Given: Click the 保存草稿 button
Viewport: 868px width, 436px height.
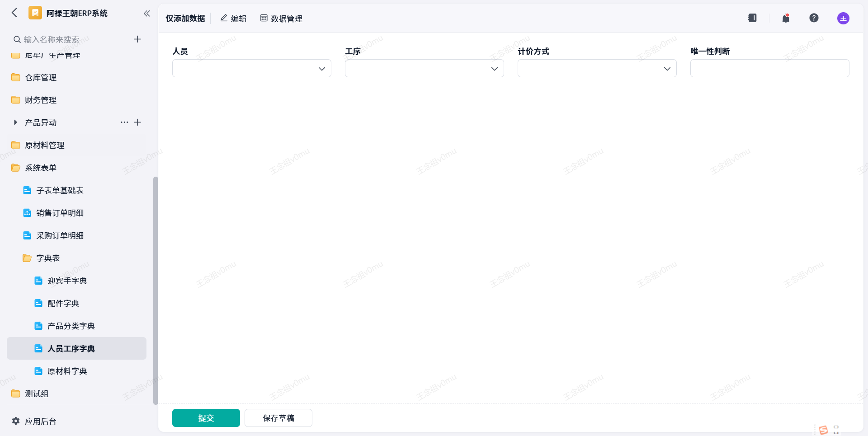Looking at the screenshot, I should 278,418.
